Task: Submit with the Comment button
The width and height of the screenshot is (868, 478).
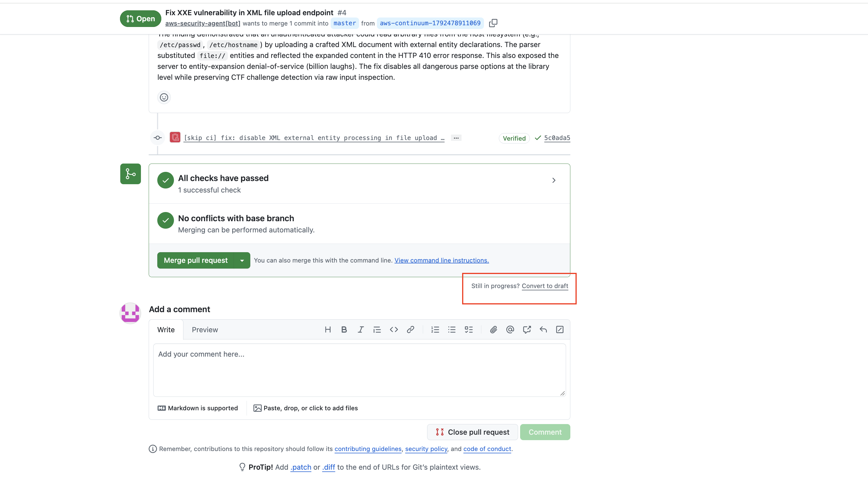Action: 545,432
